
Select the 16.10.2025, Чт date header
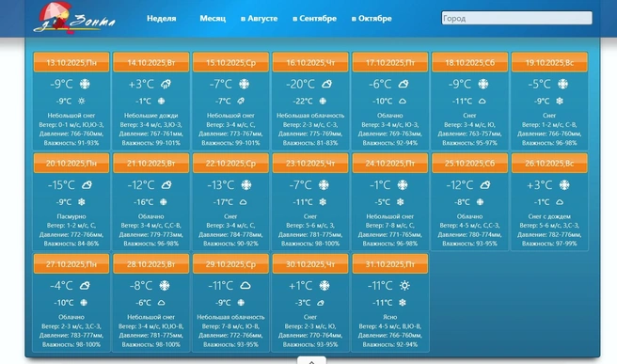click(x=310, y=63)
